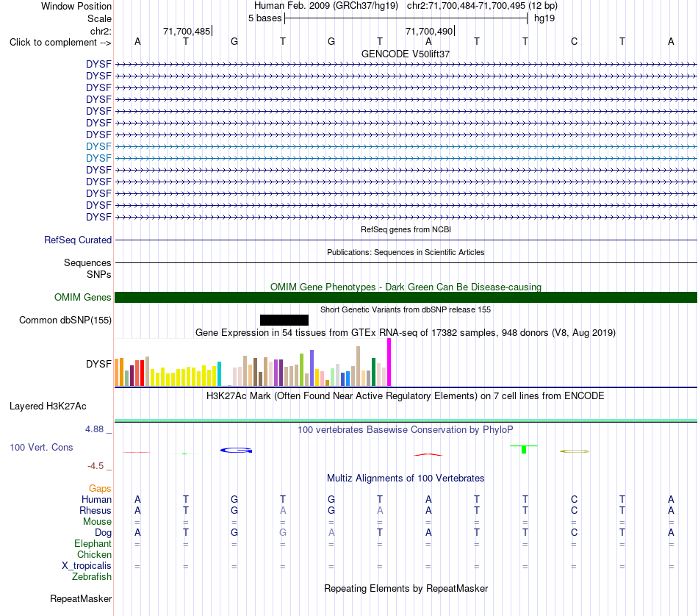Open 'Publications: Sequences in Scientific Articles' title

(406, 252)
